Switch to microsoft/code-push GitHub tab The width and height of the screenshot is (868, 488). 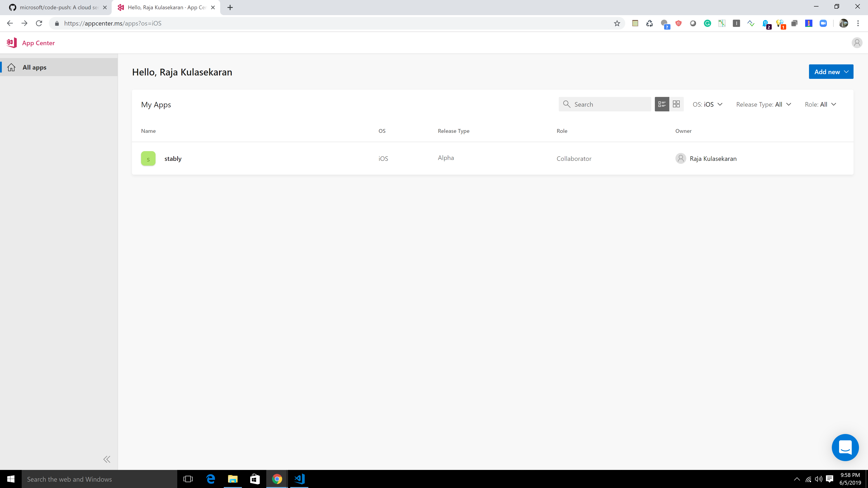(56, 7)
